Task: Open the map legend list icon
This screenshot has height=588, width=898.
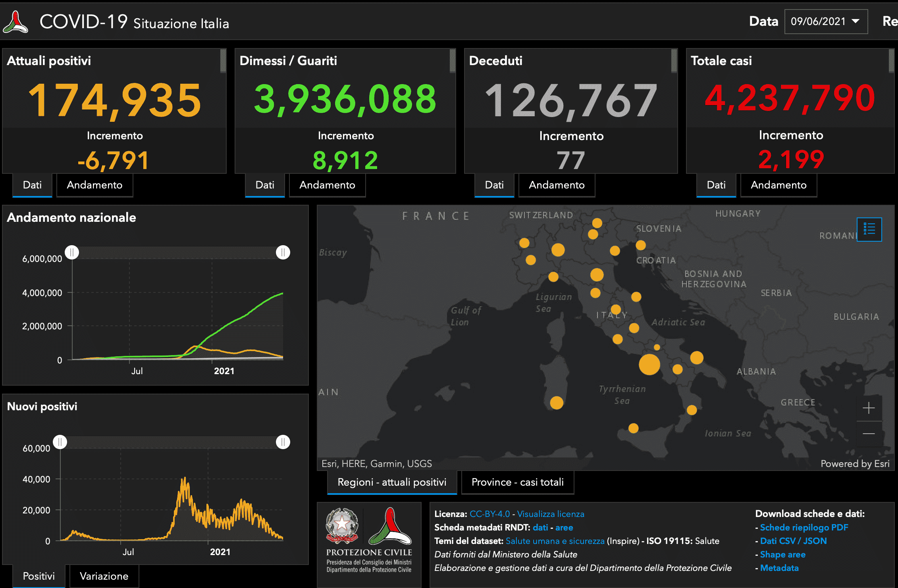Action: [869, 229]
